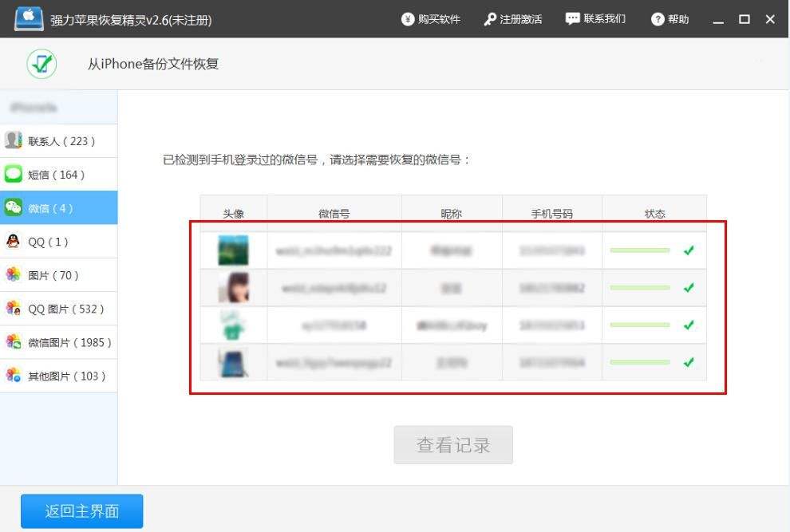This screenshot has width=790, height=532.
Task: Click the green checkmark phone backup icon
Action: (x=41, y=64)
